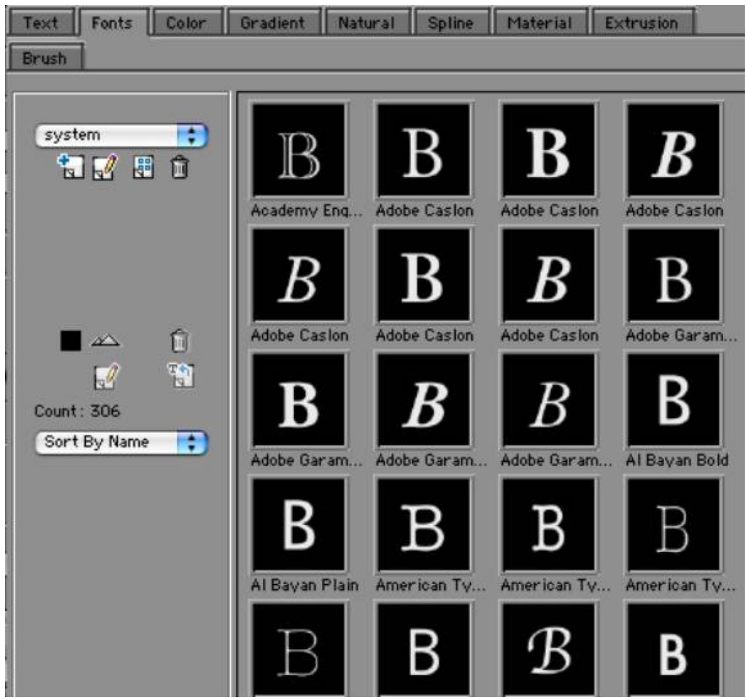
Task: Go to the Spline tab
Action: coord(451,23)
